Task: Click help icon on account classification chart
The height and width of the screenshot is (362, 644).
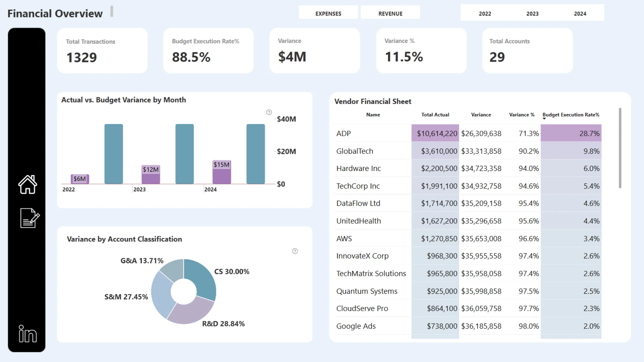Action: [x=295, y=251]
